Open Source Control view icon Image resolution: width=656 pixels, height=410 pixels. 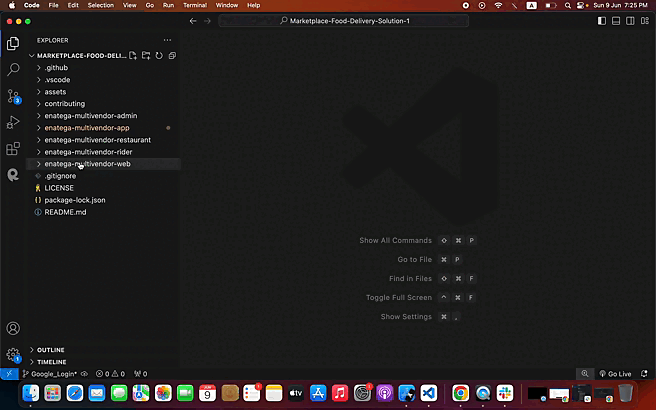click(13, 96)
